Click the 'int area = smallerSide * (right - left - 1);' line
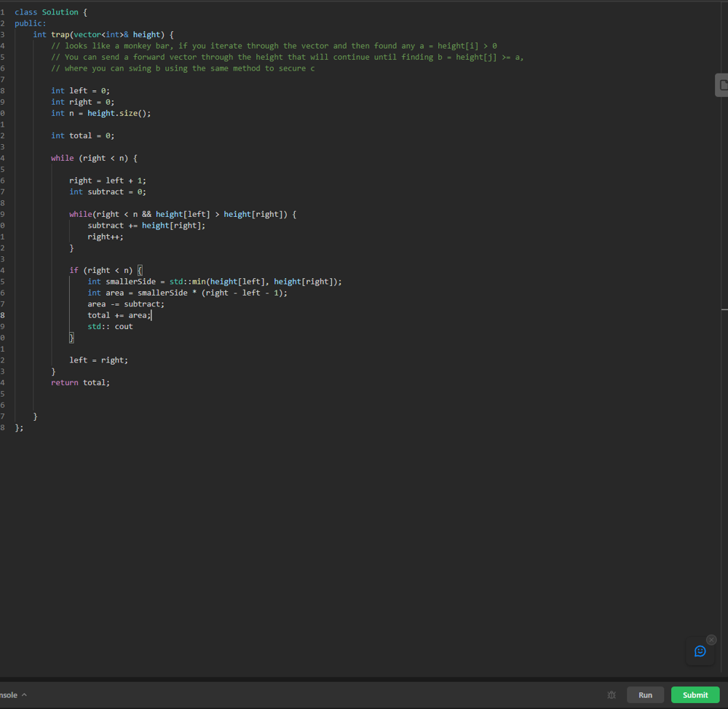This screenshot has height=709, width=728. (x=188, y=293)
